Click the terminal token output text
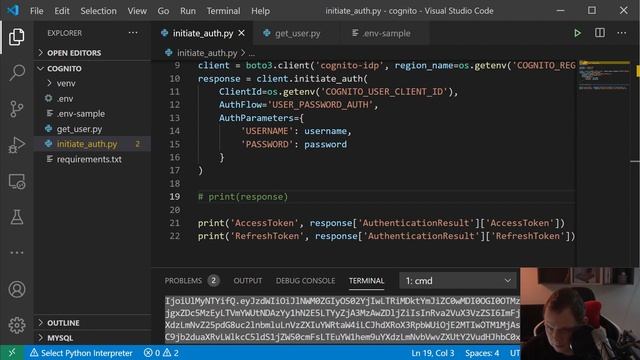Screen dimensions: 640x360 [x=342, y=319]
